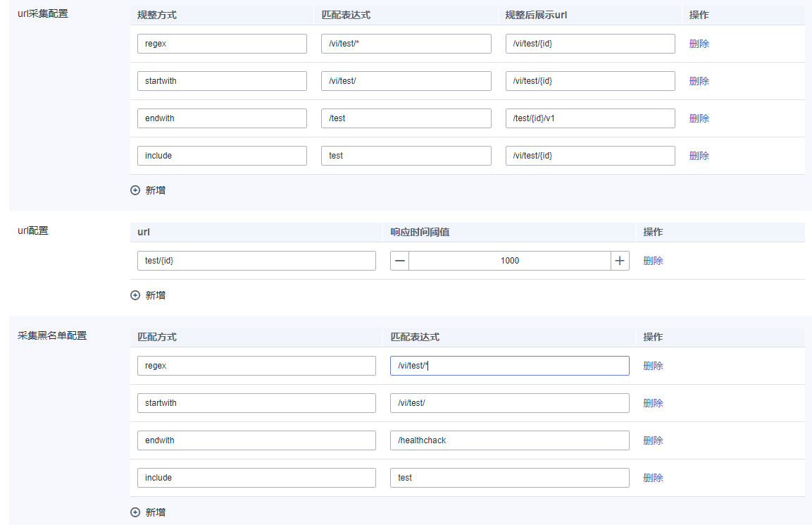Image resolution: width=812 pixels, height=525 pixels.
Task: Click the endwith field in 采集黑名单配置
Action: click(256, 440)
